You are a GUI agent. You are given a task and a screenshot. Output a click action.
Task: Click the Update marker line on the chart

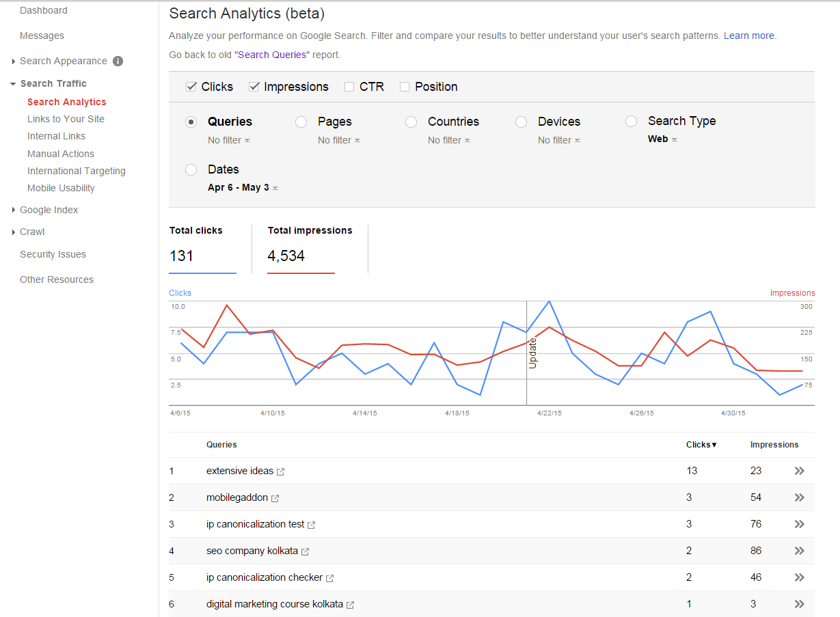pyautogui.click(x=526, y=353)
